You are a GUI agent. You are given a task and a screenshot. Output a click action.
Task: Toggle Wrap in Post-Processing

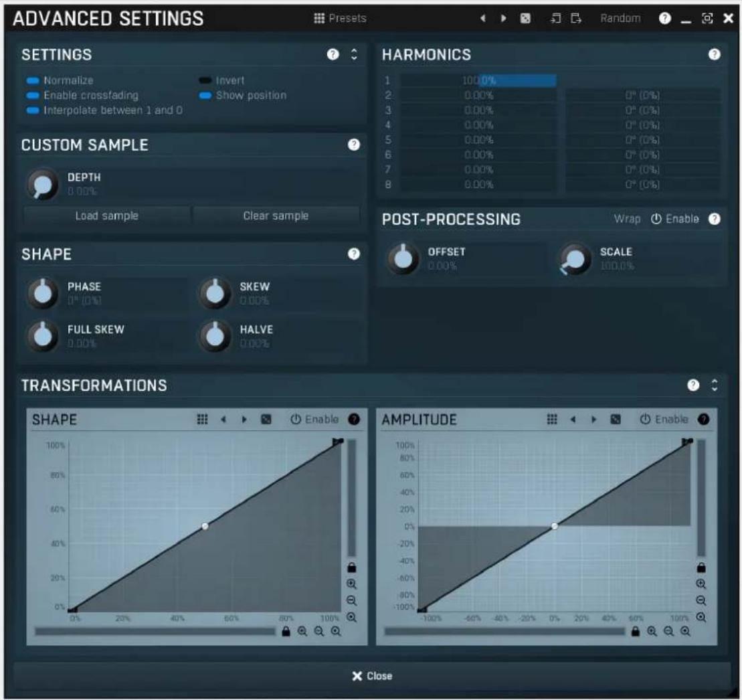point(627,219)
